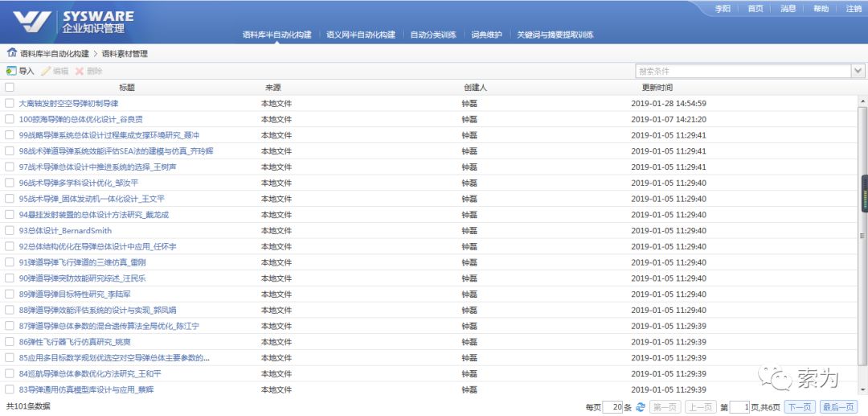Open link 87弹道导弹总体参数的混合遗传算法
Image resolution: width=868 pixels, height=416 pixels.
tap(109, 326)
